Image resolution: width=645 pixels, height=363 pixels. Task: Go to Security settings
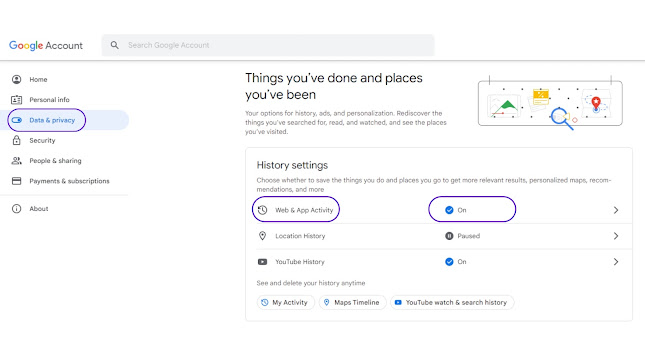click(x=42, y=140)
